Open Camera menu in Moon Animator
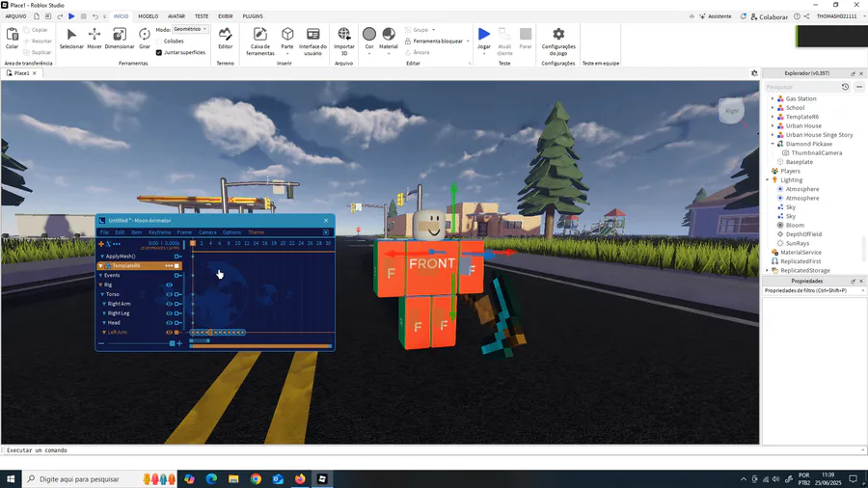The width and height of the screenshot is (868, 488). 207,232
